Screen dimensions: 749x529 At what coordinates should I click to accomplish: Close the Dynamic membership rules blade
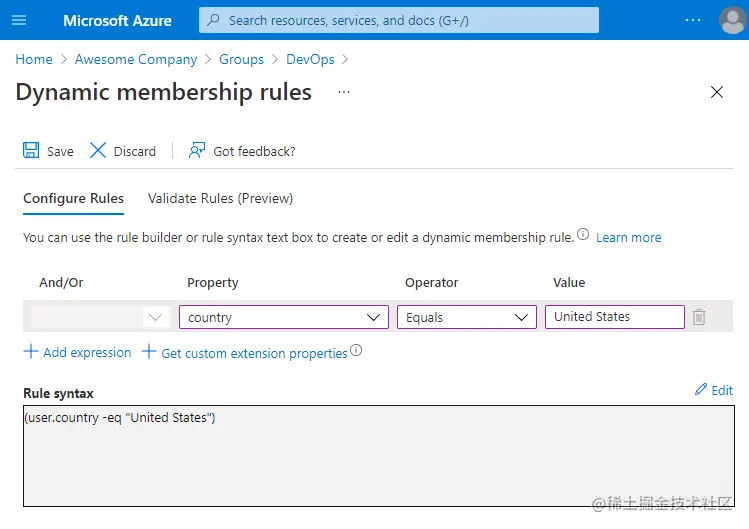point(717,92)
